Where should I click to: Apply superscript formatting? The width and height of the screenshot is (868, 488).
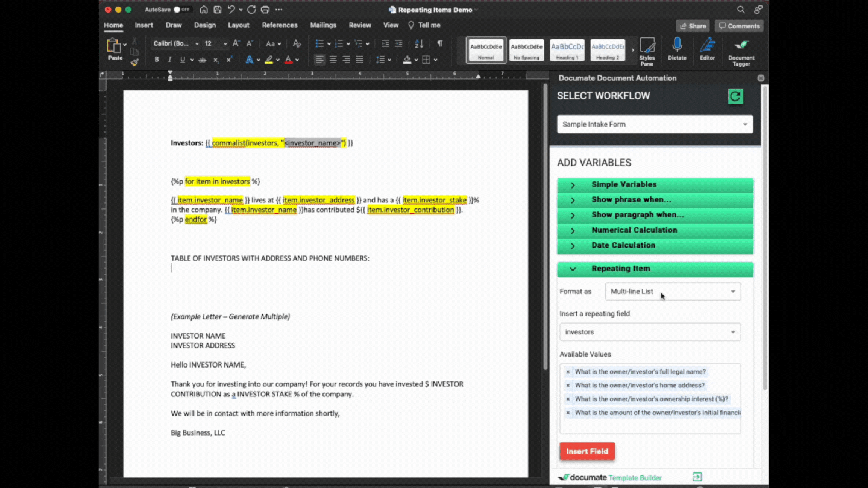[229, 60]
